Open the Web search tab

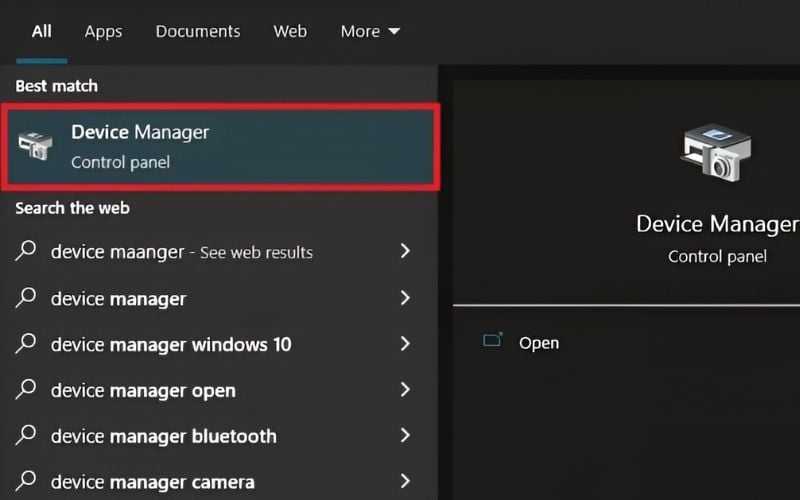[290, 32]
